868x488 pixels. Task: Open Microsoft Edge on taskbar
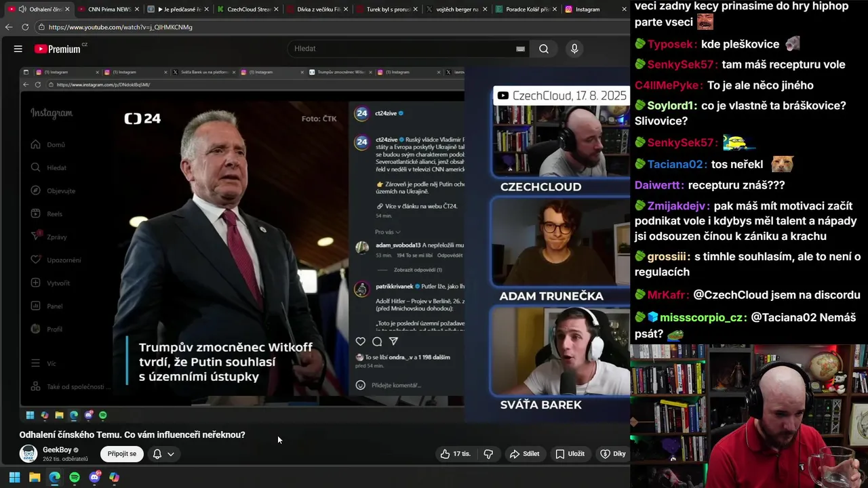pos(55,477)
